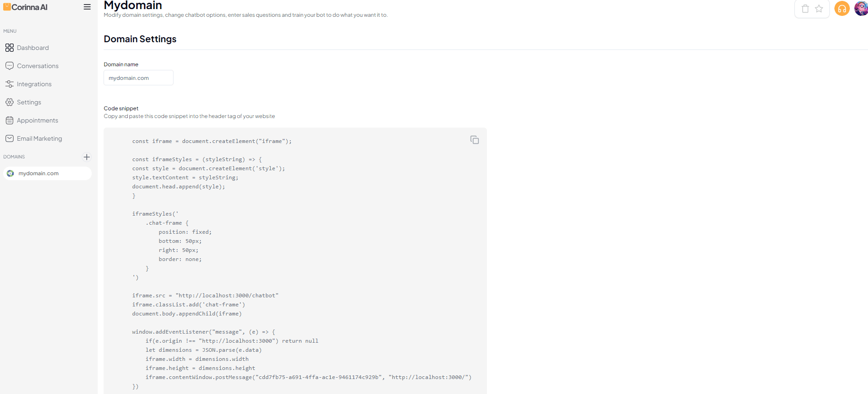Click the Settings gear icon

(x=10, y=102)
